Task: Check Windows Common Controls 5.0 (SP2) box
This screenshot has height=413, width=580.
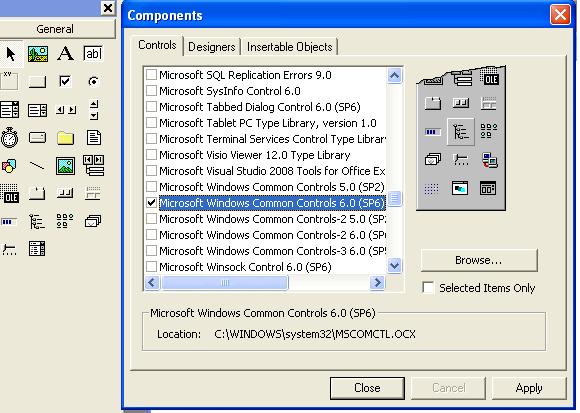Action: (151, 187)
